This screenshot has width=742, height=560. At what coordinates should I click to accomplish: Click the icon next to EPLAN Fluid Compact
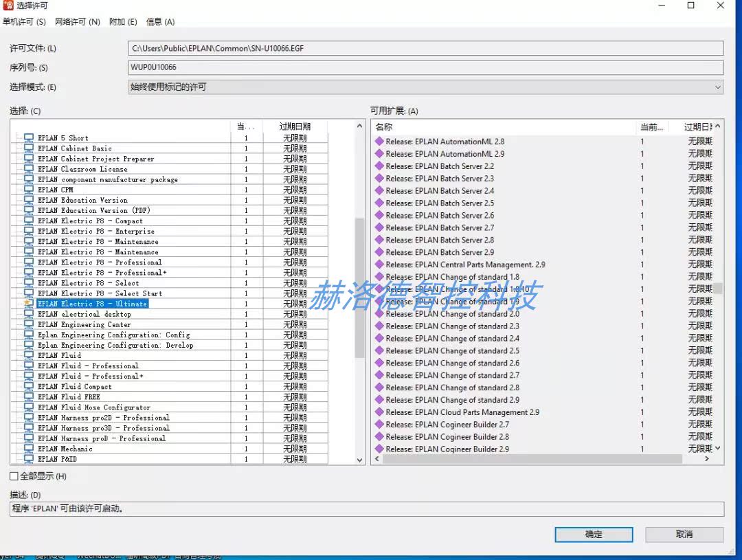click(29, 386)
